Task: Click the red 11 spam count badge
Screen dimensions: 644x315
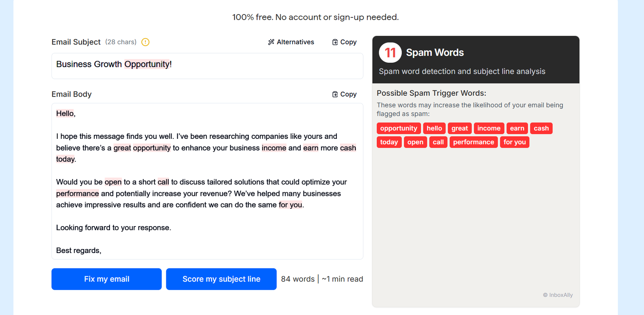Action: (x=390, y=53)
